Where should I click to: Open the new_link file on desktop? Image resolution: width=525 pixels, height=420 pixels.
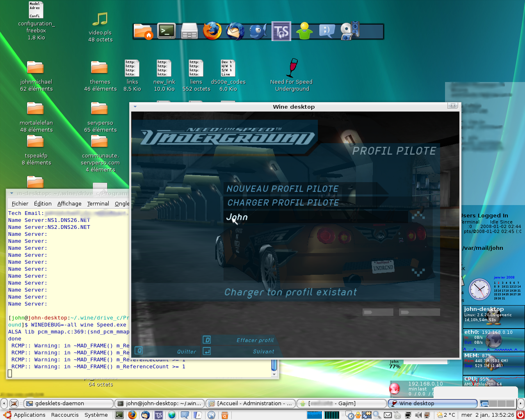(x=164, y=76)
